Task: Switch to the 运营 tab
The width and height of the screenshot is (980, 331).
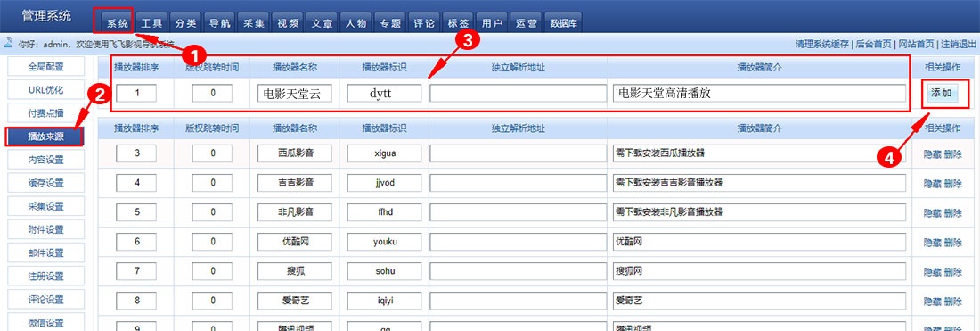Action: (527, 23)
